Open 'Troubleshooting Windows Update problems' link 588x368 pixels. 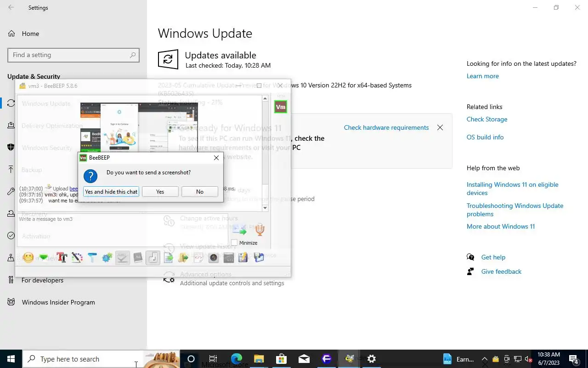(x=514, y=210)
